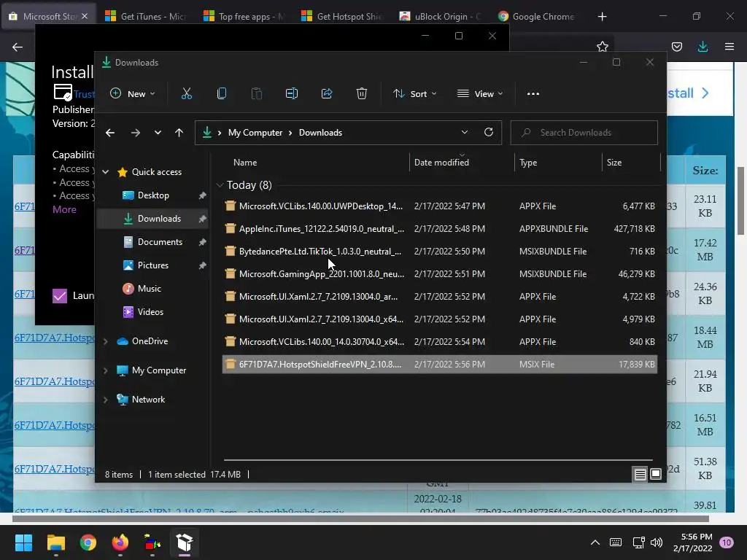Click the Search Downloads input field
This screenshot has width=747, height=560.
(x=584, y=133)
